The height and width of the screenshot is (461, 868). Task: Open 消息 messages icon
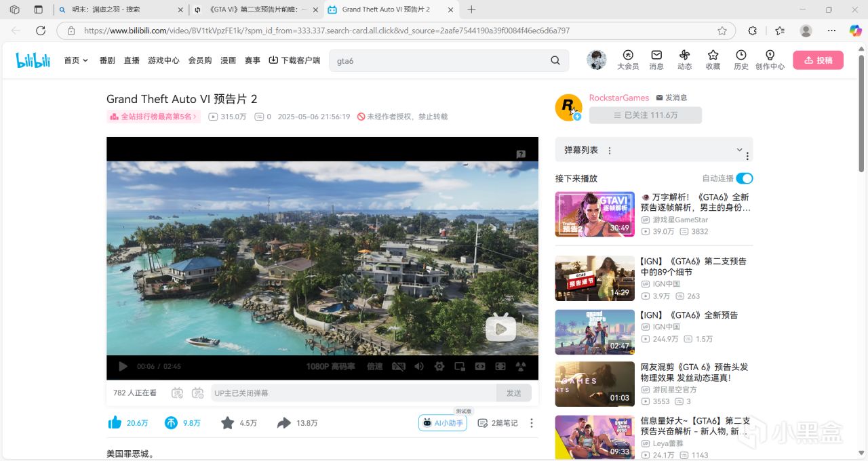pyautogui.click(x=656, y=60)
